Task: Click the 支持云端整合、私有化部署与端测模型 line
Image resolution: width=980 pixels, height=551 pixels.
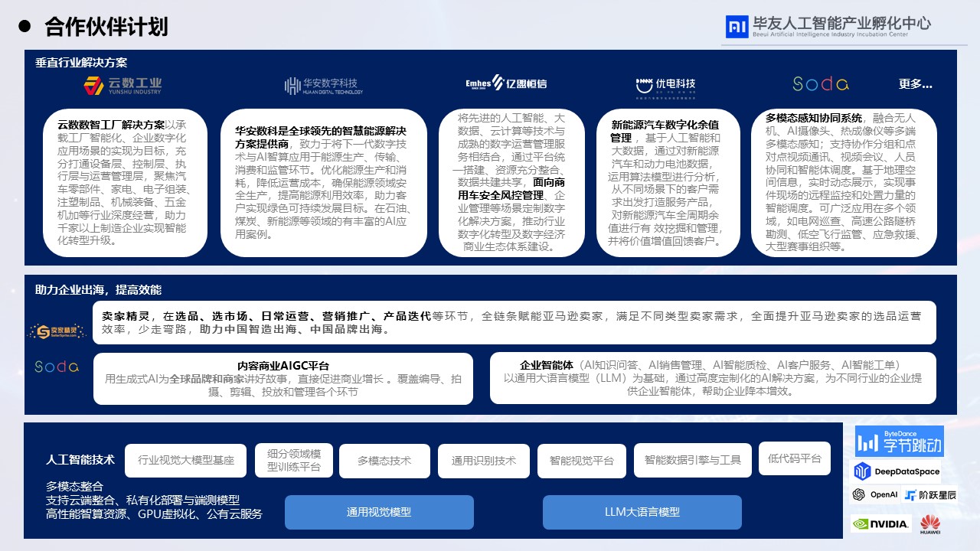Action: 142,500
